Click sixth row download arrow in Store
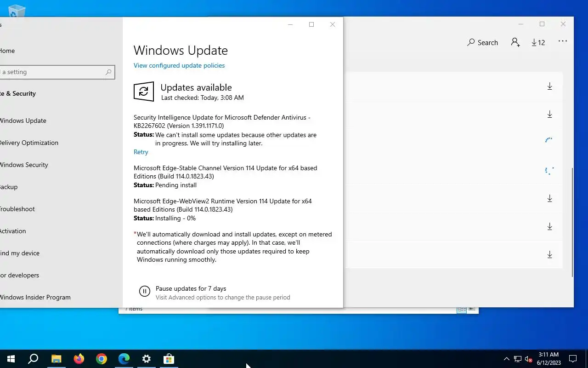The height and width of the screenshot is (368, 588). point(549,226)
